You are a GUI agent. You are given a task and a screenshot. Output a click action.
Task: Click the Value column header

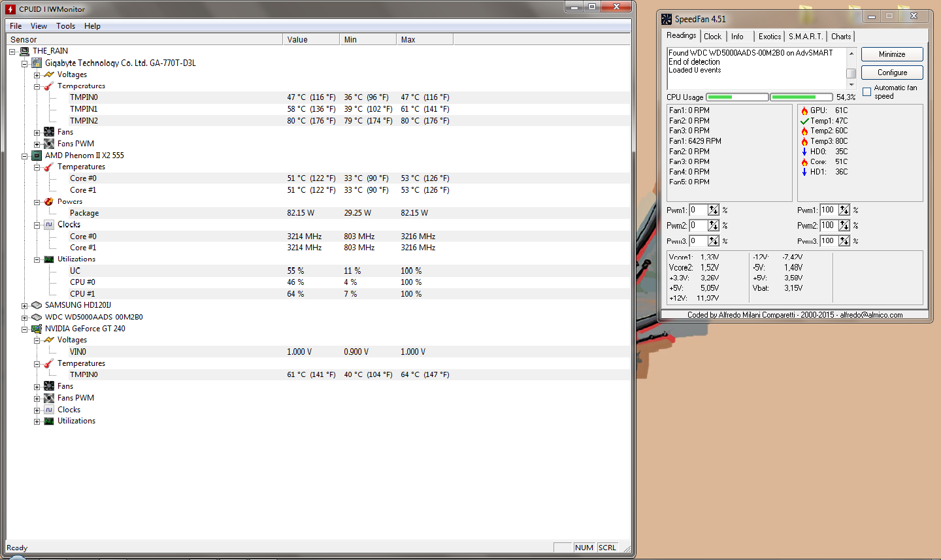point(311,40)
